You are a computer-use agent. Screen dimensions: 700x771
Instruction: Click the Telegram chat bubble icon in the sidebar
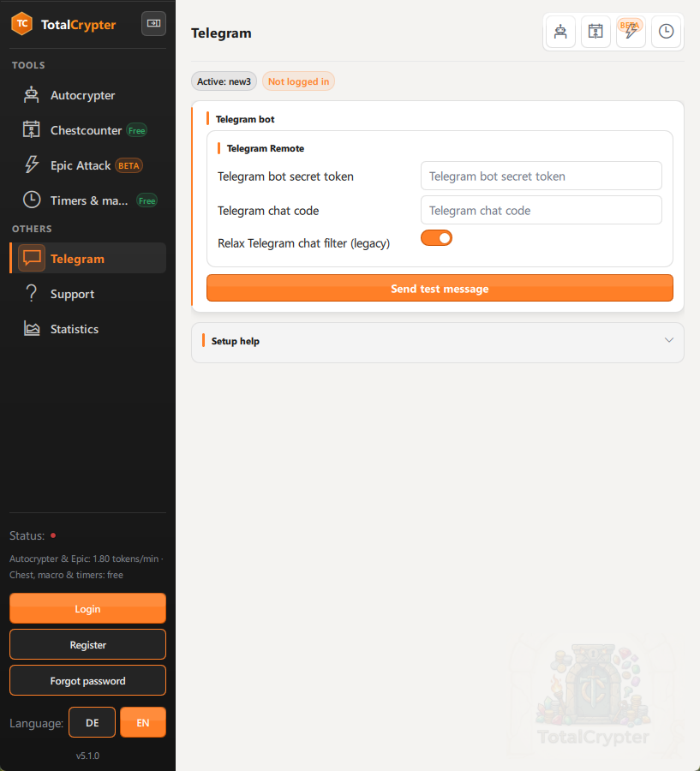pos(32,258)
